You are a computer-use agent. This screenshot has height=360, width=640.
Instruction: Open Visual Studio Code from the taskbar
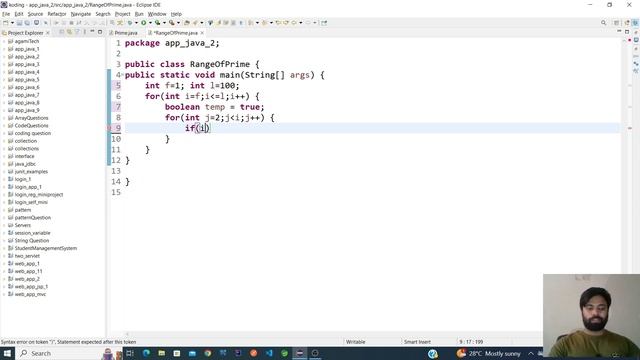tap(269, 353)
